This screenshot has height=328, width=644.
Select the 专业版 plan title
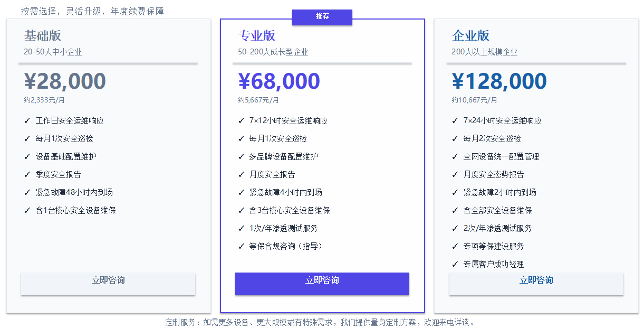257,35
